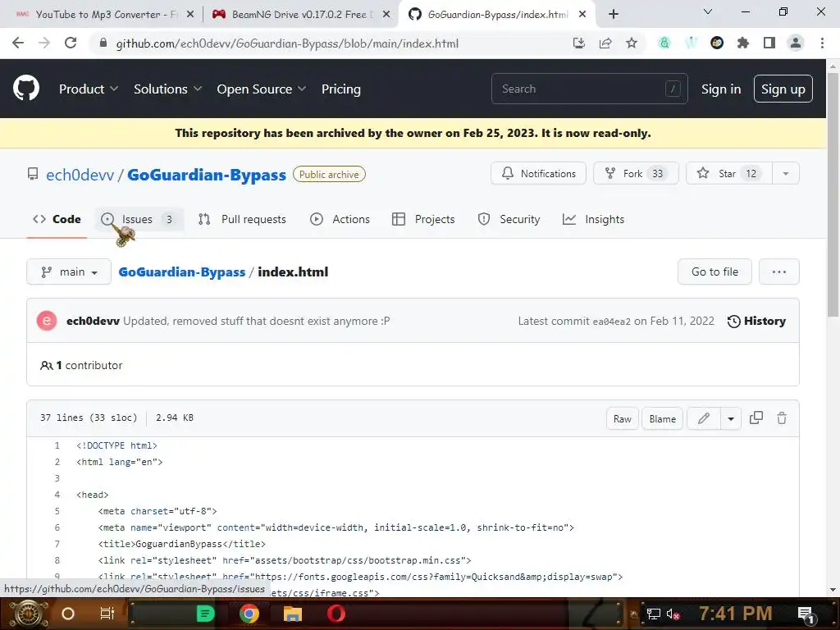The image size is (840, 630).
Task: Open the Projects tab
Action: tap(423, 219)
